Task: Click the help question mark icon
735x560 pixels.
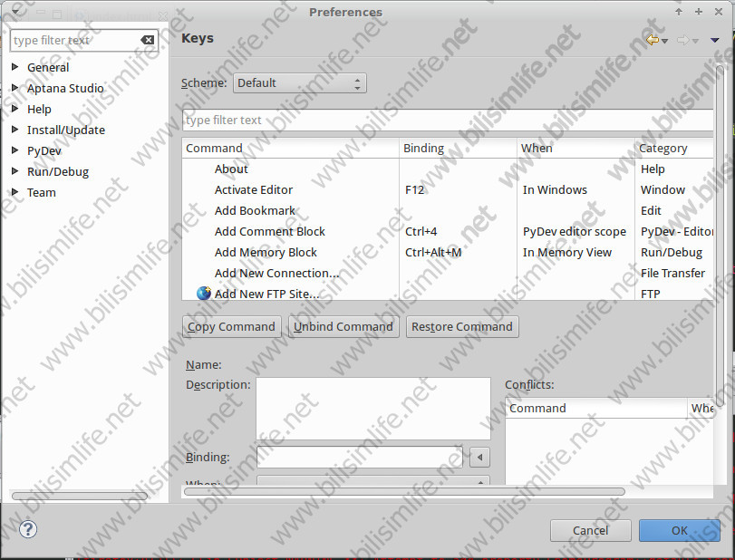Action: (28, 529)
